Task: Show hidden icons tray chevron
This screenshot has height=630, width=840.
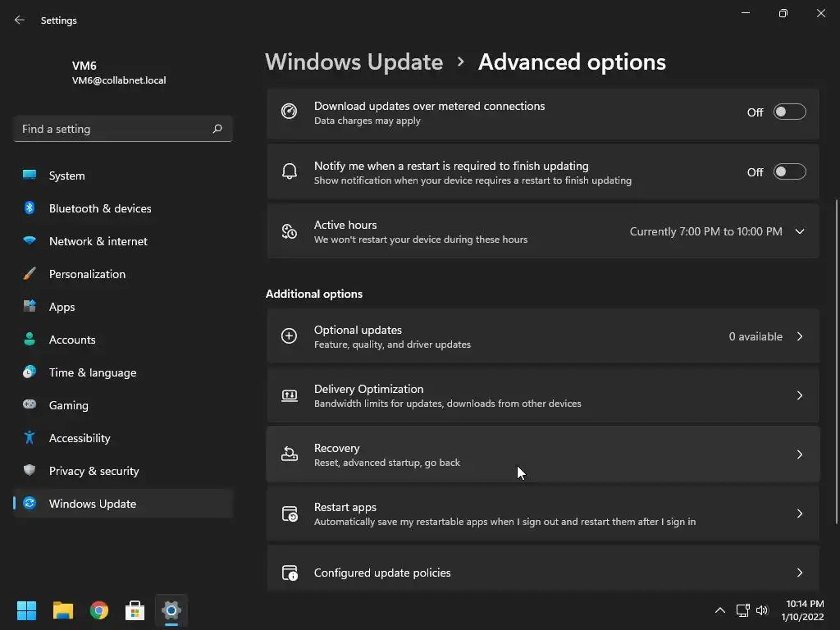Action: click(x=720, y=610)
